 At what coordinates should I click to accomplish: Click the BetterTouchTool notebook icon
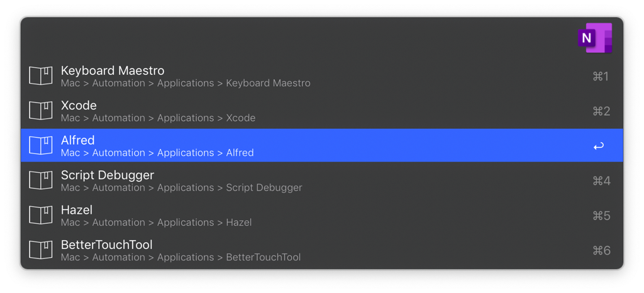tap(41, 250)
